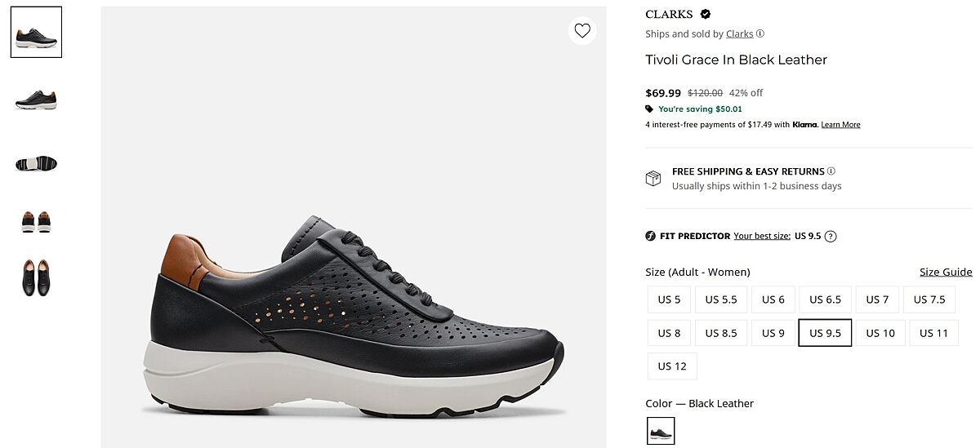Viewport: 980px width, 448px height.
Task: Click the shipping box icon
Action: coord(653,178)
